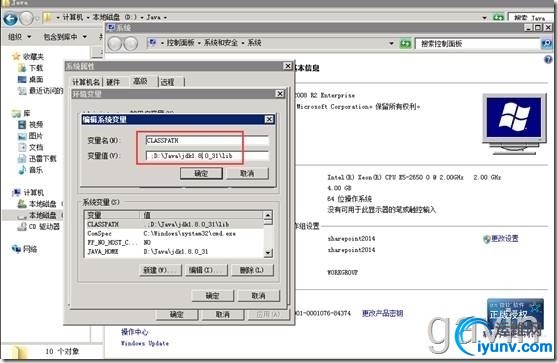Image resolution: width=558 pixels, height=363 pixels.
Task: Click refresh icon in Explorer address bar
Action: (498, 17)
